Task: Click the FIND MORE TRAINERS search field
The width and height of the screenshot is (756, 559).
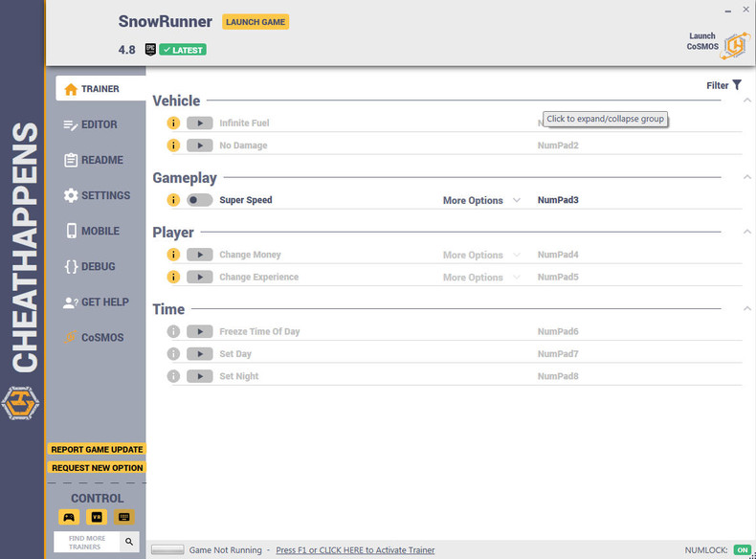Action: (x=87, y=542)
